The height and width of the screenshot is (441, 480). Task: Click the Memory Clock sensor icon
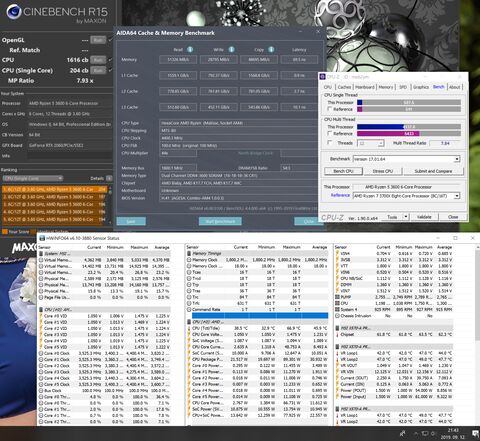click(x=189, y=260)
